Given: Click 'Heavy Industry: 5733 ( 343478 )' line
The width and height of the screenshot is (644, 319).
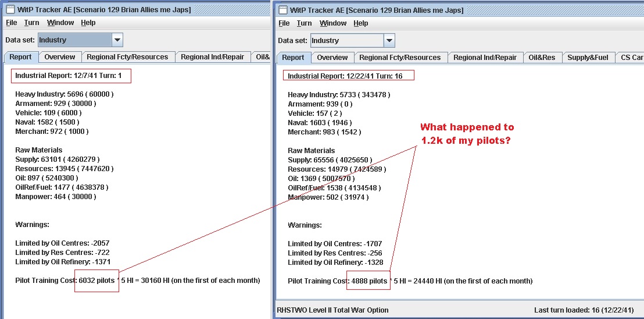Looking at the screenshot, I should tap(339, 94).
